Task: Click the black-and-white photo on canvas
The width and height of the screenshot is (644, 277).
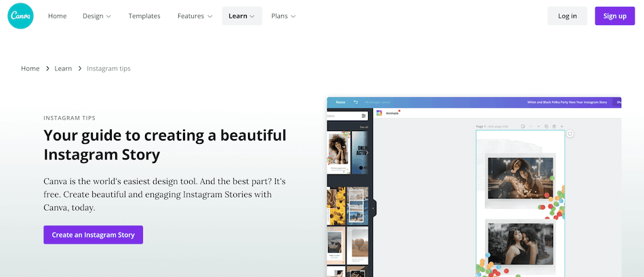Action: click(521, 245)
